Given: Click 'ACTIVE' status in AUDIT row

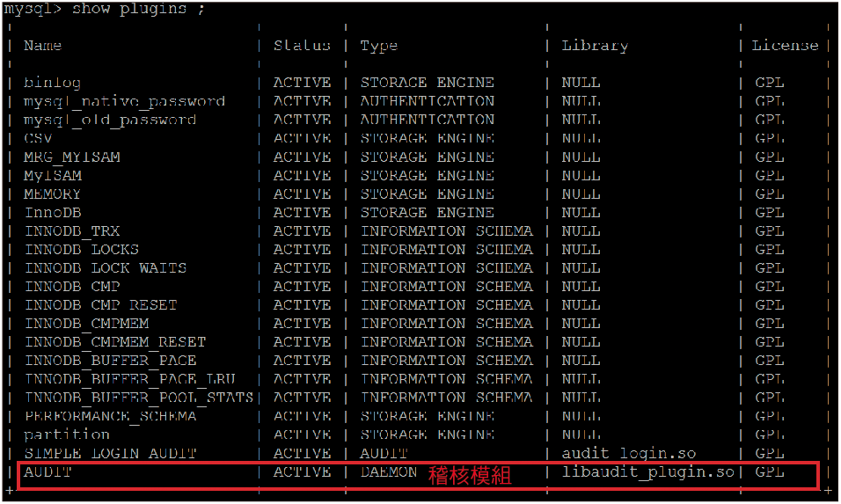Looking at the screenshot, I should coord(302,471).
